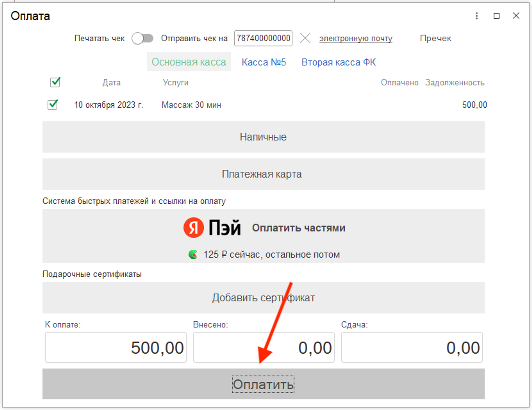
Task: Select the Массаж 30 мин service text
Action: click(x=191, y=105)
